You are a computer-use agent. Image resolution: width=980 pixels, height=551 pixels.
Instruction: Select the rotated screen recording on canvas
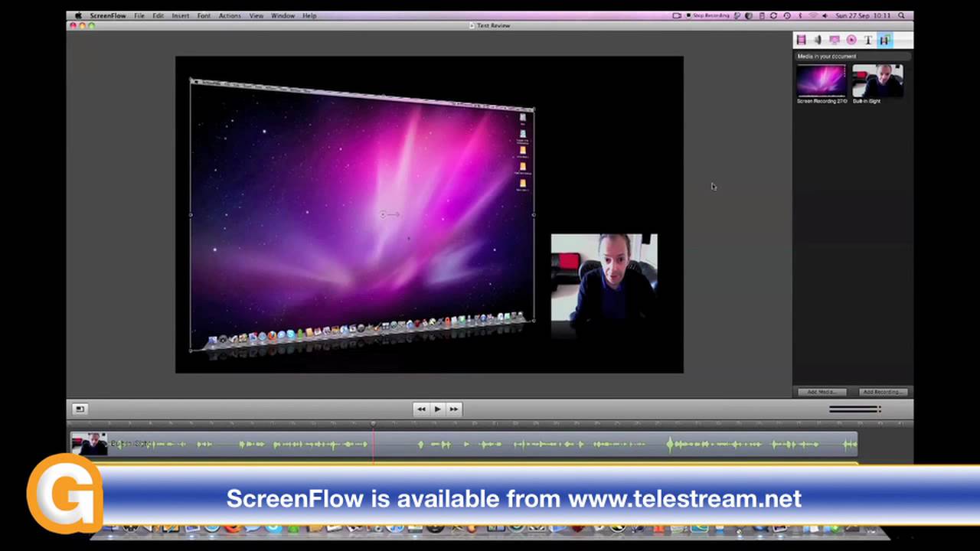coord(362,214)
